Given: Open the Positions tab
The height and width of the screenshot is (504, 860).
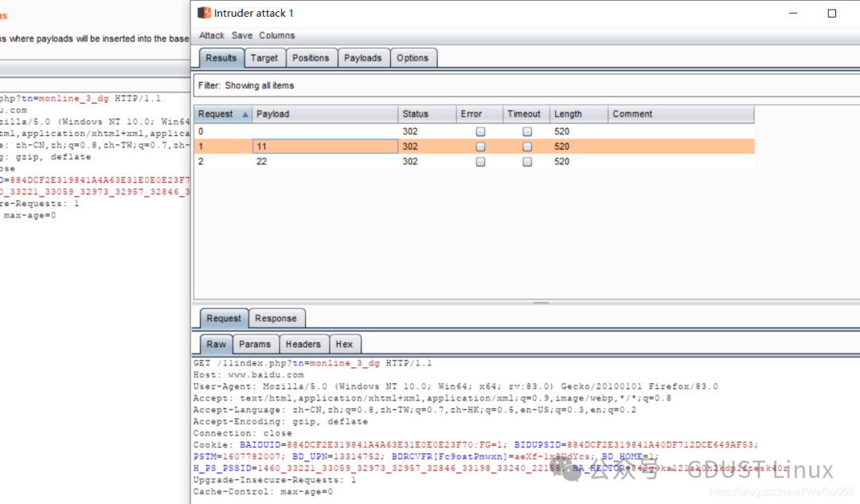Looking at the screenshot, I should point(311,57).
